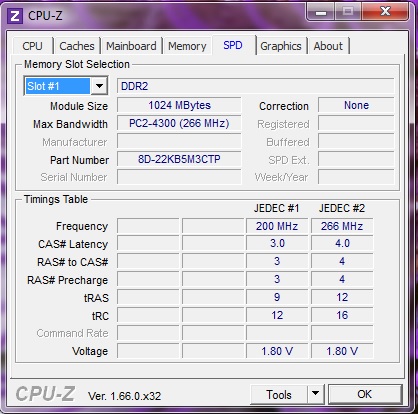
Task: Click the empty Serial Number field
Action: [179, 177]
